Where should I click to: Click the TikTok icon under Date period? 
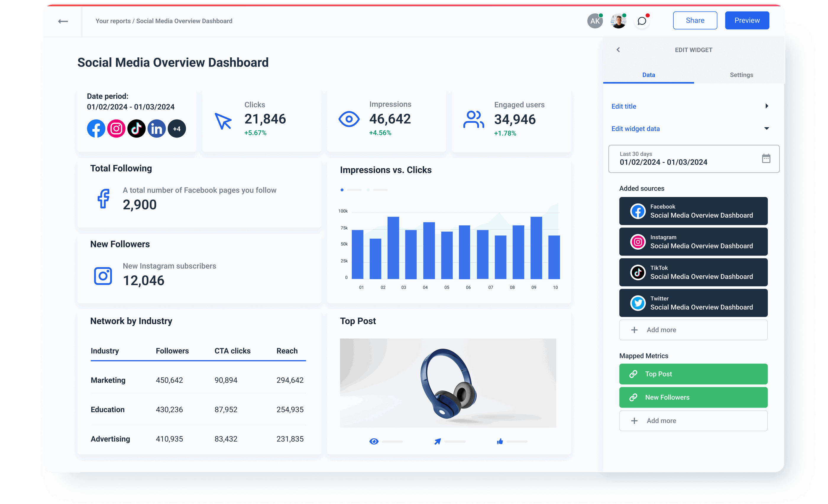[136, 128]
